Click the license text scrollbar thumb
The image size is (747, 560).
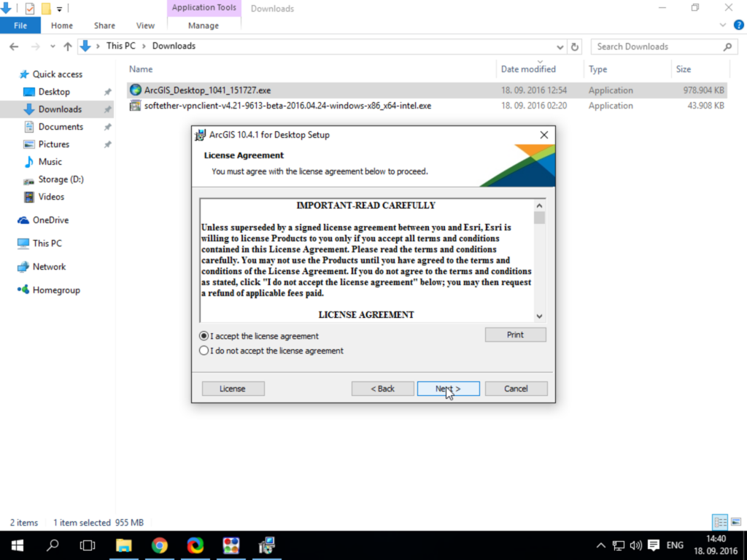coord(539,217)
